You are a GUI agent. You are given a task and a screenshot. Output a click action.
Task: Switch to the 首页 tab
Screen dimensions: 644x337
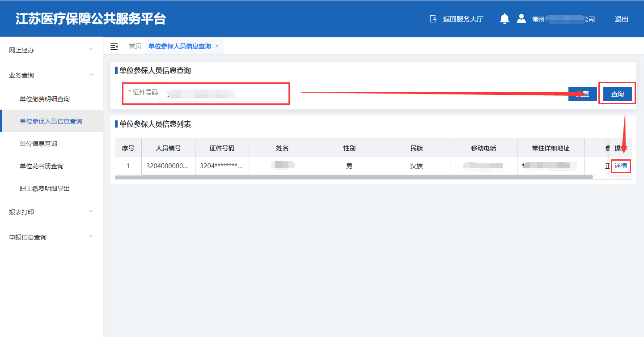135,47
